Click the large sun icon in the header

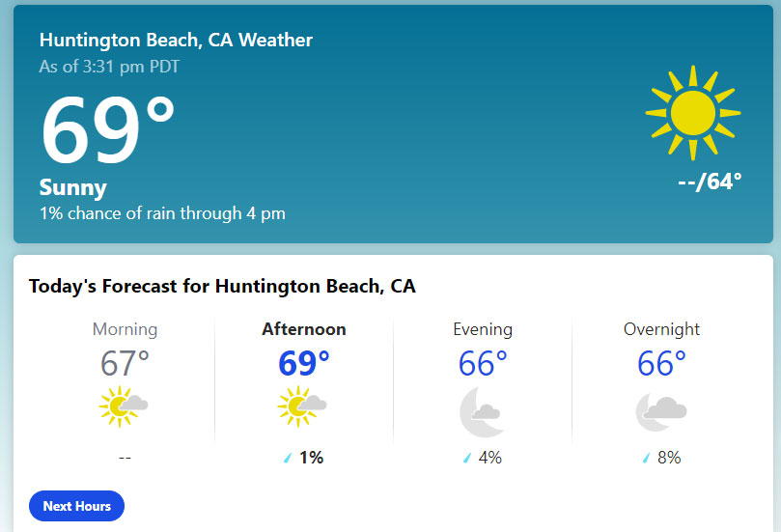693,113
